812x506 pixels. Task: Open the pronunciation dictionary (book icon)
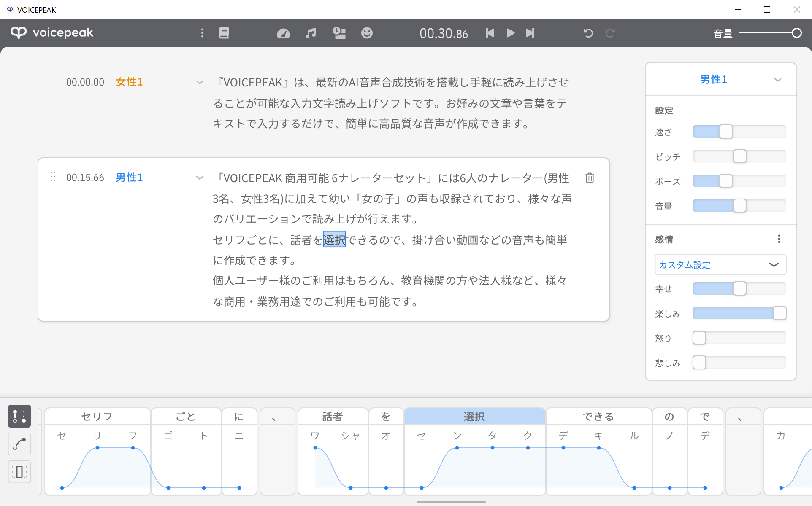pos(224,33)
